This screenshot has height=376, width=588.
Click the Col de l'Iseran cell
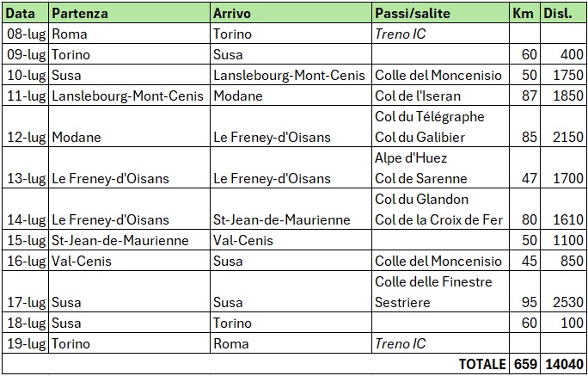pos(441,96)
